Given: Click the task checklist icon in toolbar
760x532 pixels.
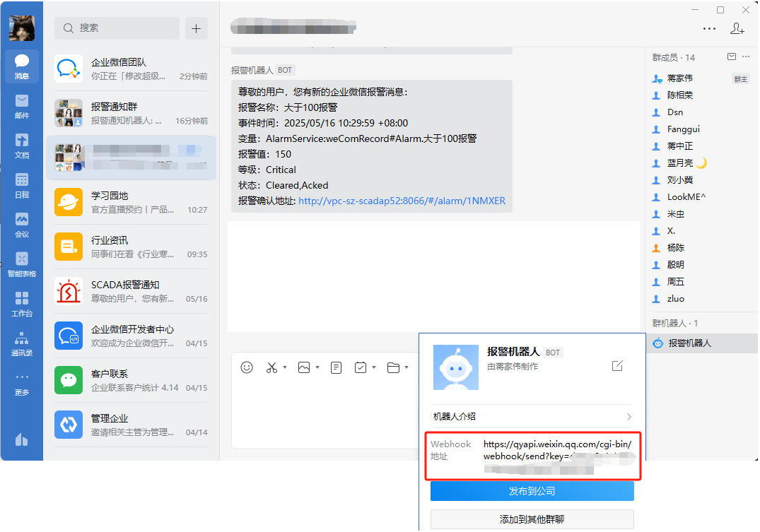Looking at the screenshot, I should [x=359, y=367].
